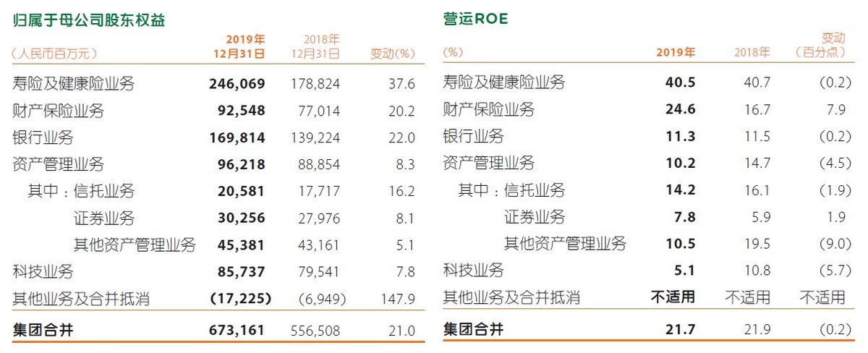Click the ROE value 19.5
This screenshot has height=353, width=868.
757,244
